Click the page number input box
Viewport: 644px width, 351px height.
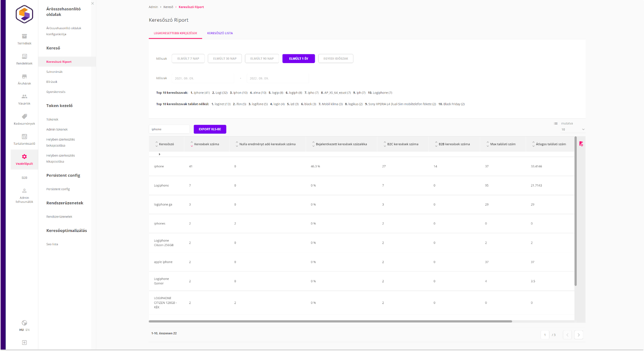tap(545, 335)
